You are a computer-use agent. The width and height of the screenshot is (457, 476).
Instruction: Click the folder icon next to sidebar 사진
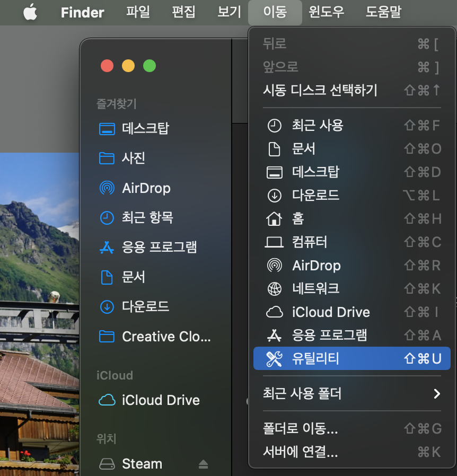(x=107, y=158)
